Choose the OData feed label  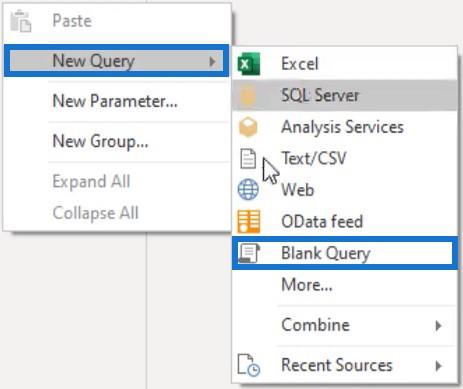click(x=322, y=222)
